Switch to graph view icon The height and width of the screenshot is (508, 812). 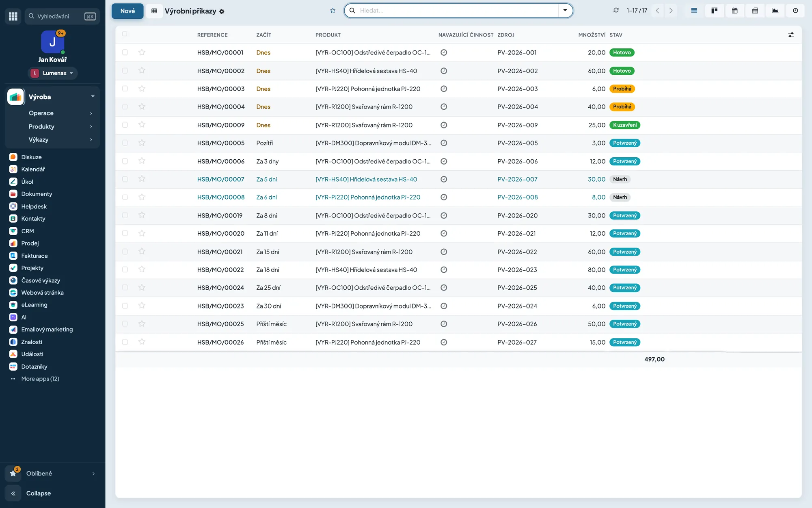(x=775, y=11)
